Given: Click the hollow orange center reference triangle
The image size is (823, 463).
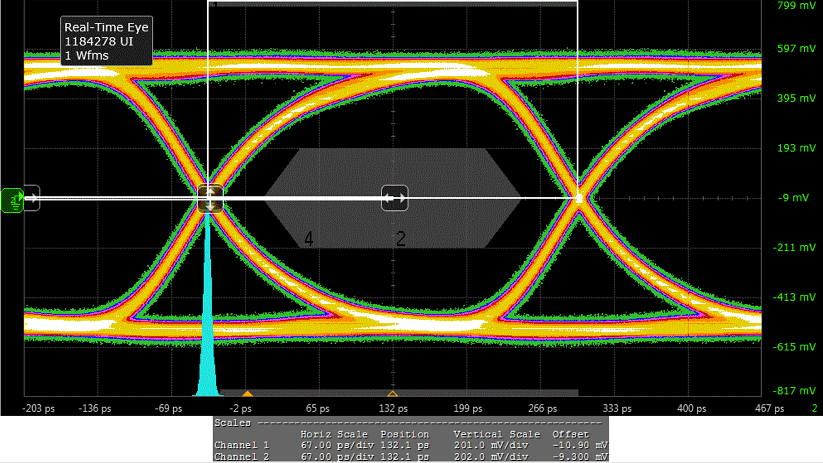Looking at the screenshot, I should coord(393,393).
